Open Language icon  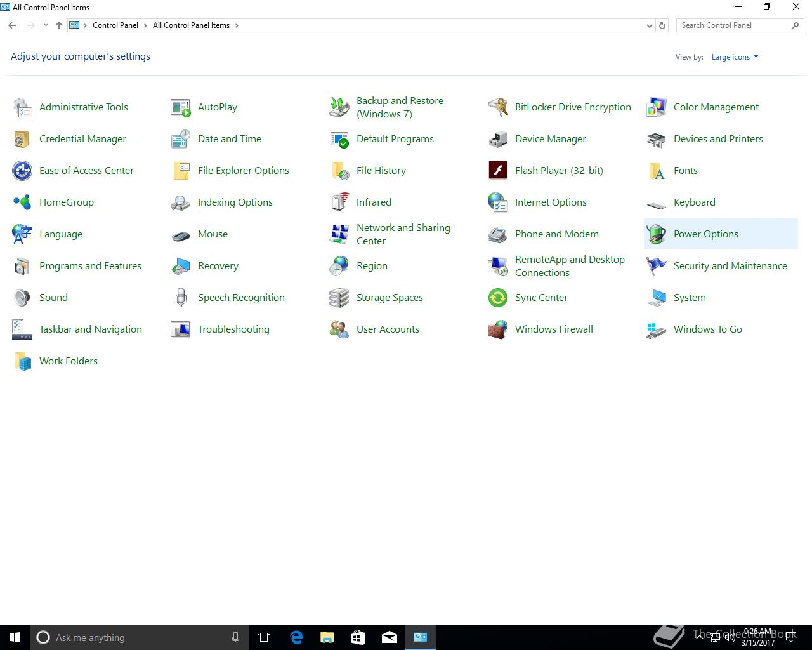tap(22, 234)
